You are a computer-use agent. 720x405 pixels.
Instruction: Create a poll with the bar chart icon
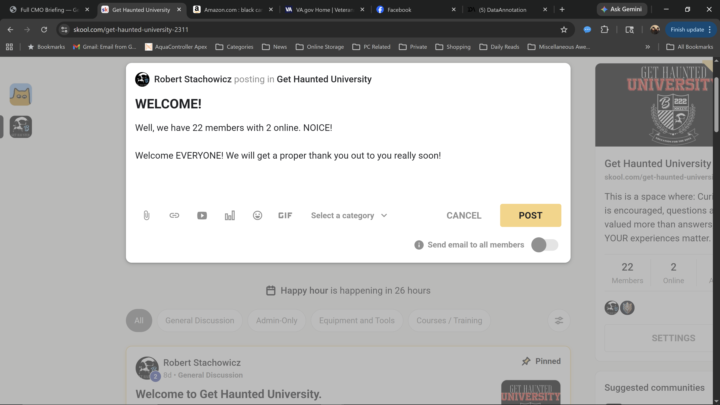[230, 215]
